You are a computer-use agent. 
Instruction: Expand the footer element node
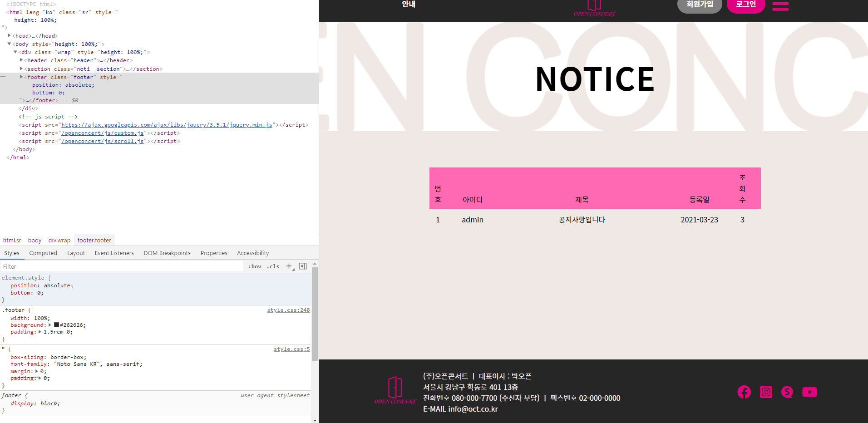(x=21, y=77)
